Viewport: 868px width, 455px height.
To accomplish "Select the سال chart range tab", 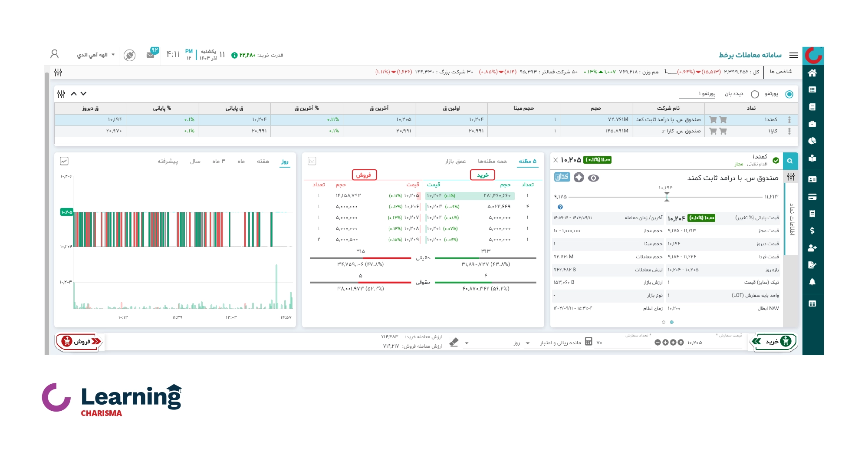I will [x=195, y=161].
